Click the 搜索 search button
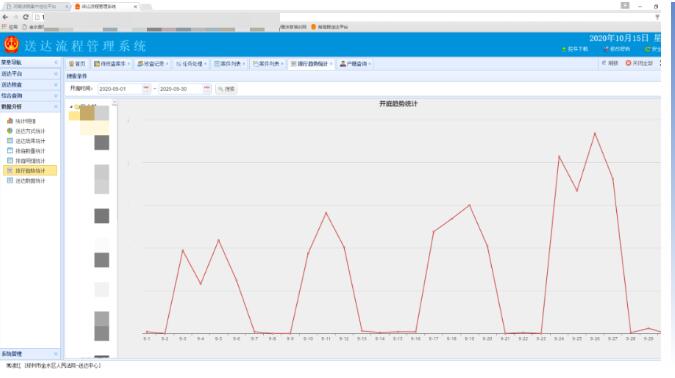The image size is (675, 378). point(226,89)
